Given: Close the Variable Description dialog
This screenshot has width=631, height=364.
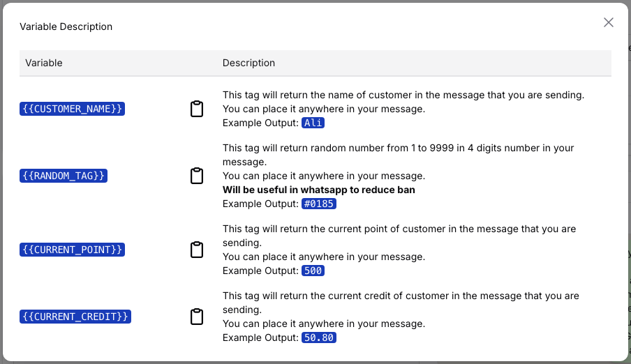Looking at the screenshot, I should point(609,22).
